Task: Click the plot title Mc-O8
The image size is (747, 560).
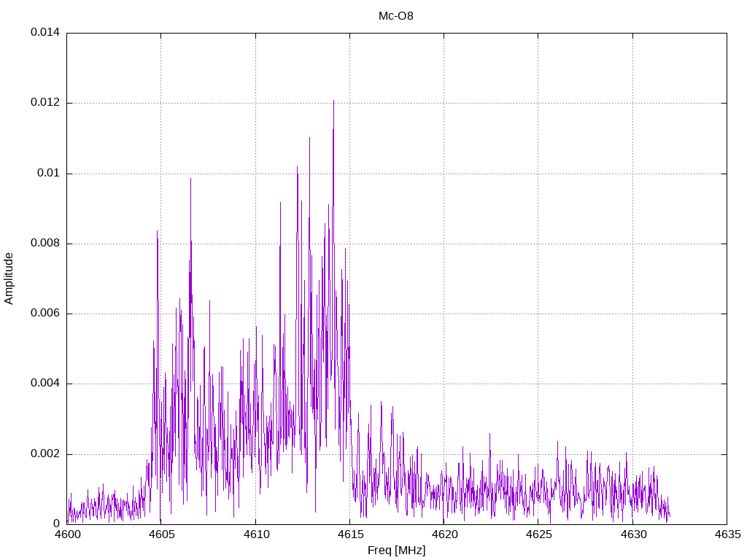Action: [x=396, y=15]
